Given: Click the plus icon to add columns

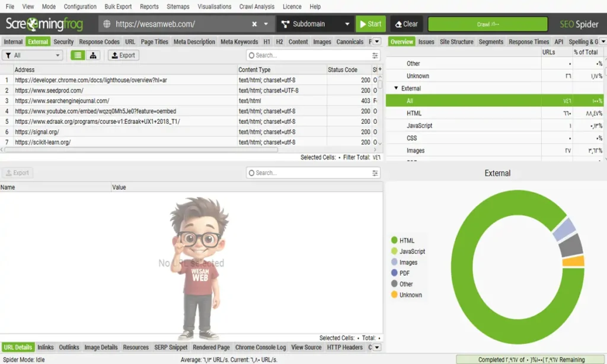Looking at the screenshot, I should click(x=379, y=69).
